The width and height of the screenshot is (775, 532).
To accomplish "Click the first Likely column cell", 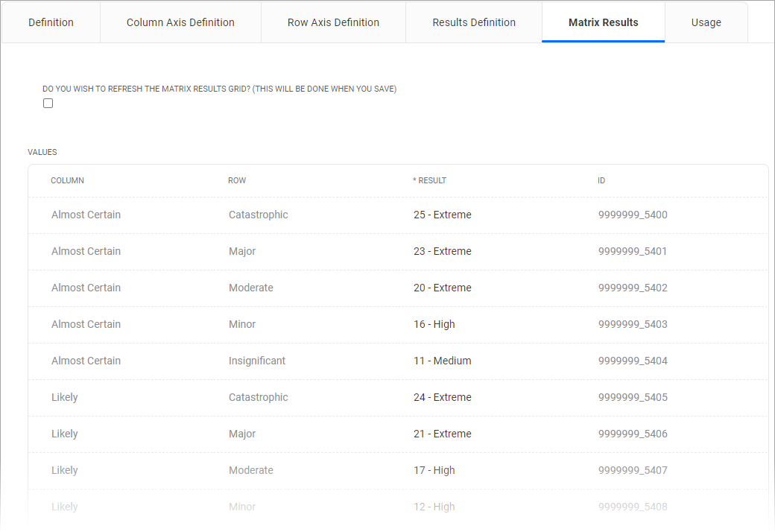I will click(64, 397).
